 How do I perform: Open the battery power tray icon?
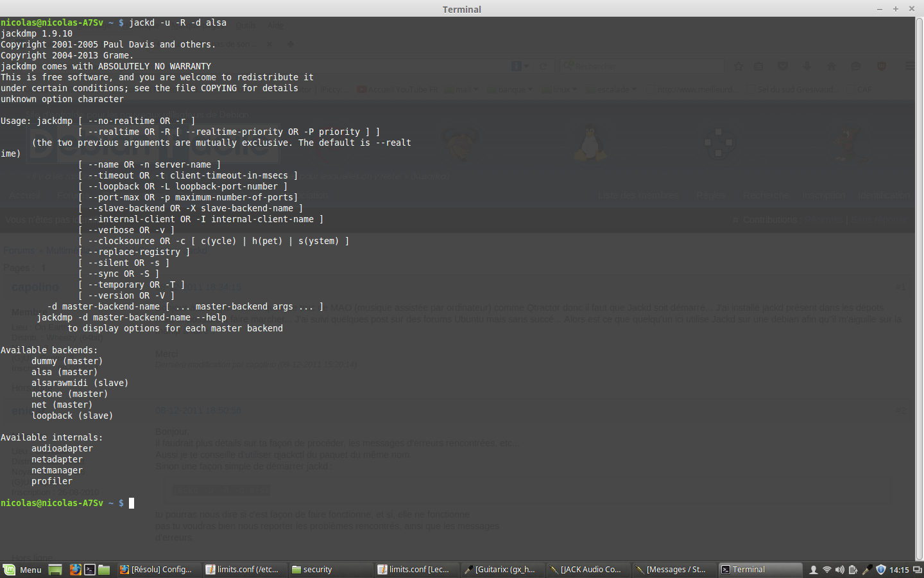pyautogui.click(x=853, y=570)
